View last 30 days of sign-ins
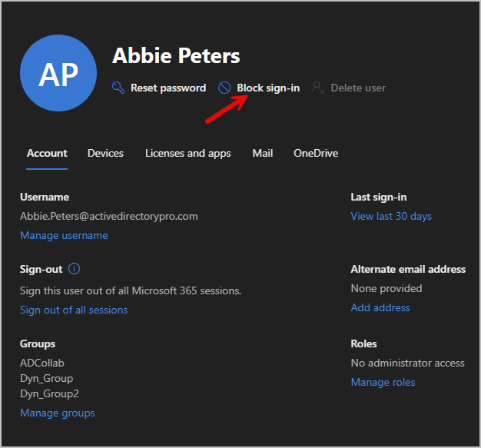 (391, 216)
